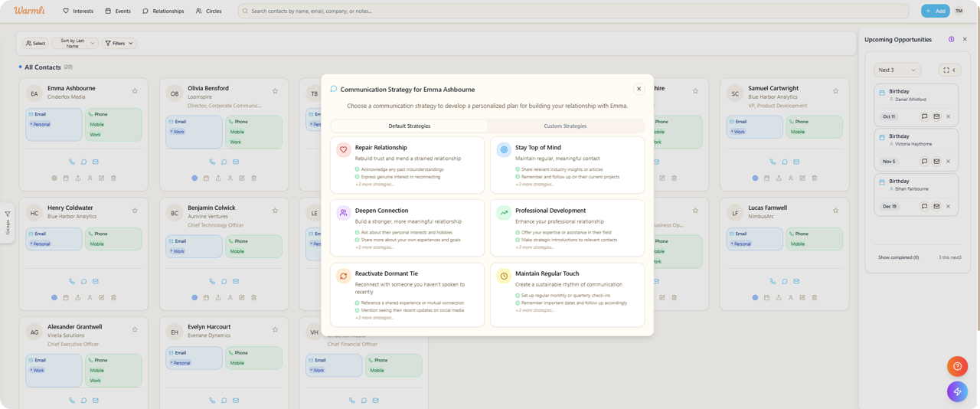Mark Alexander Grantwell as favorite
The width and height of the screenshot is (980, 409).
tap(135, 330)
